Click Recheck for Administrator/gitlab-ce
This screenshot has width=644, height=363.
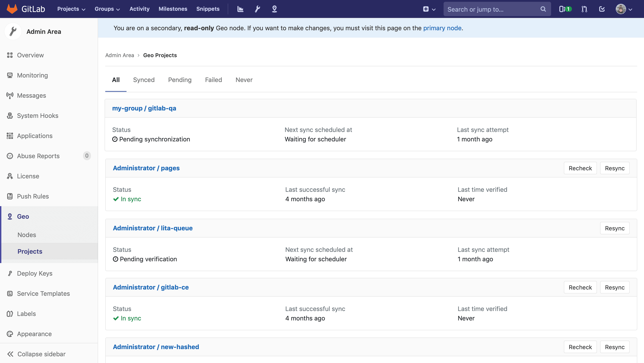coord(580,287)
